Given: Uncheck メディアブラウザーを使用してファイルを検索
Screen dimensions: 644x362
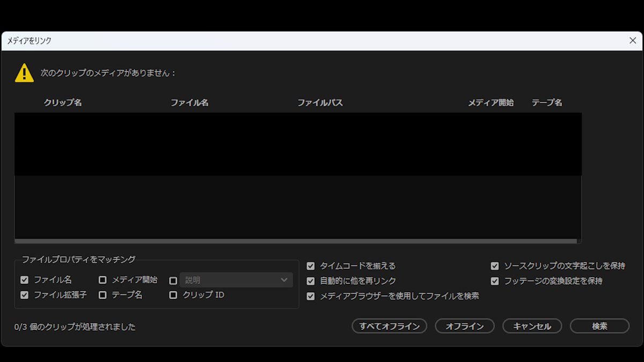Looking at the screenshot, I should (x=310, y=295).
